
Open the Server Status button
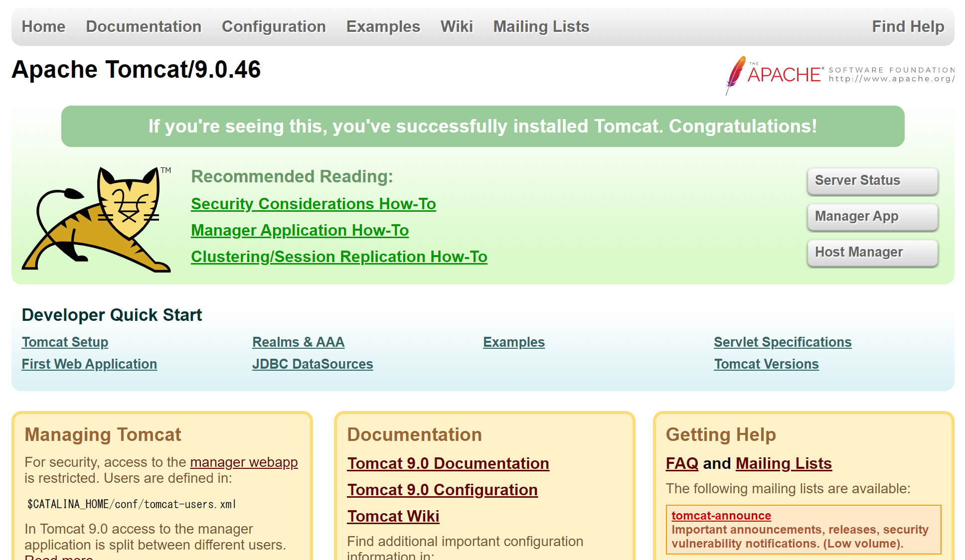click(x=872, y=180)
